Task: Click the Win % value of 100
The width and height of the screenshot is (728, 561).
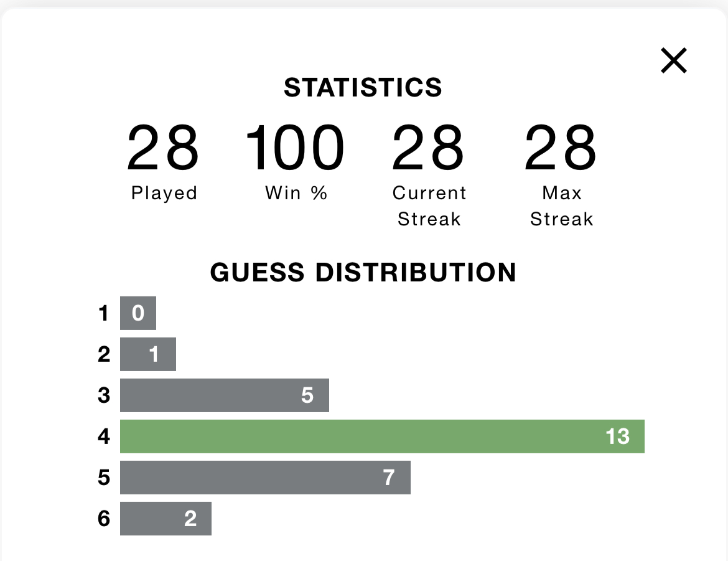Action: [296, 148]
